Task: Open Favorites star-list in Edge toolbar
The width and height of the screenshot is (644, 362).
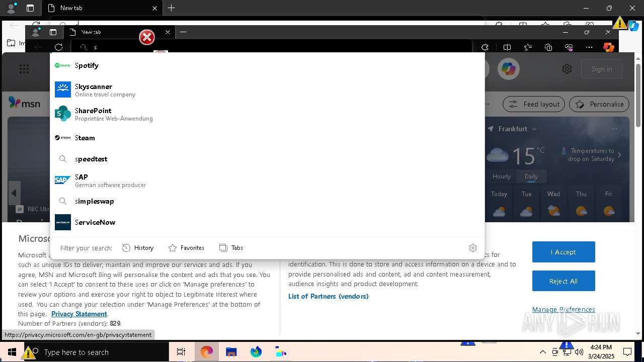Action: (528, 47)
